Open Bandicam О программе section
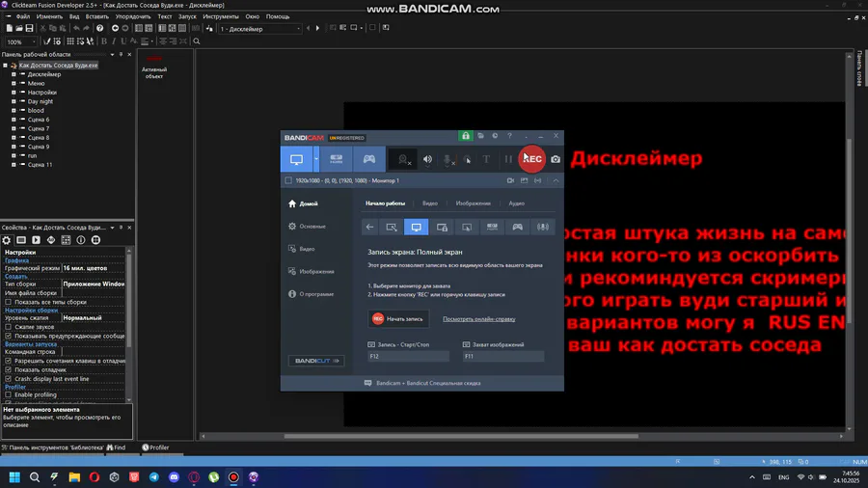Viewport: 868px width, 488px height. coord(311,294)
